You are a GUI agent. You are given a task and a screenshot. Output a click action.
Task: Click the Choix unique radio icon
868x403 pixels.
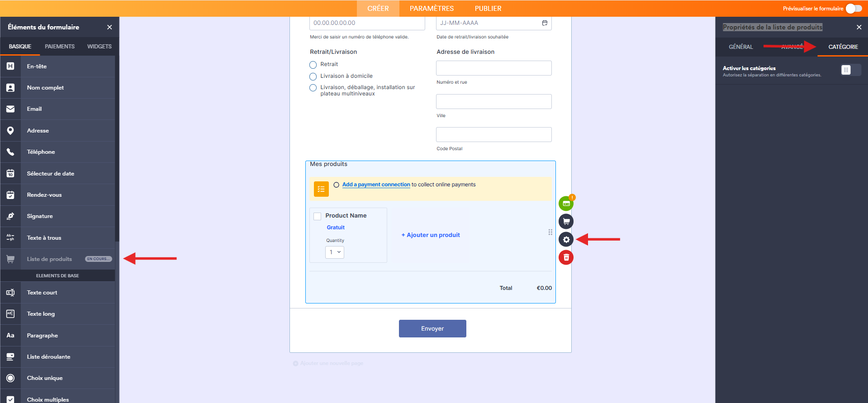[x=10, y=378]
